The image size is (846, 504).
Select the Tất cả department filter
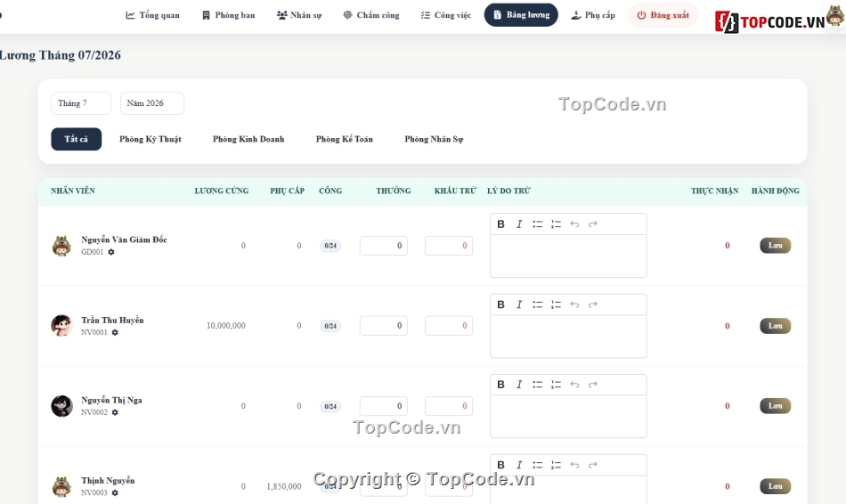point(76,139)
